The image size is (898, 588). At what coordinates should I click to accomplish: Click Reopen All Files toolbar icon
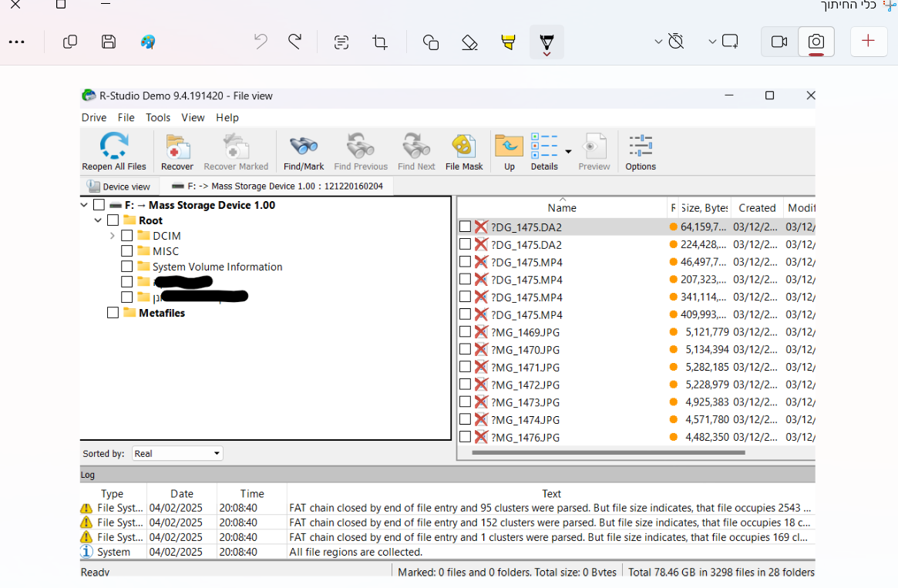pos(114,152)
